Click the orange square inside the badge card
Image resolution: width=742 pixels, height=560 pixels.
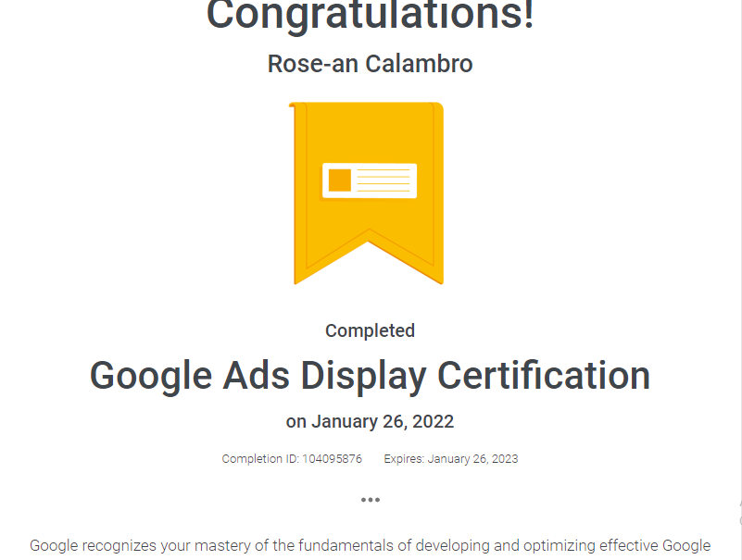point(339,180)
